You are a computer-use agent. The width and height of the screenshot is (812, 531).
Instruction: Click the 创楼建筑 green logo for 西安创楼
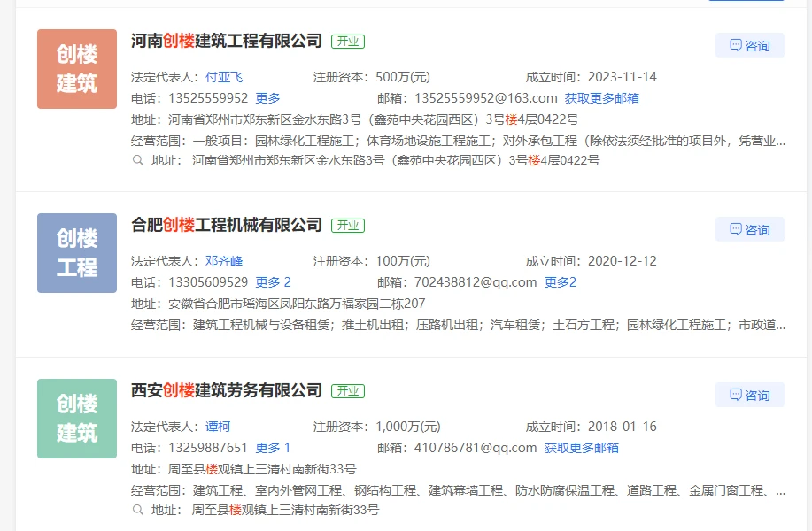pyautogui.click(x=77, y=419)
